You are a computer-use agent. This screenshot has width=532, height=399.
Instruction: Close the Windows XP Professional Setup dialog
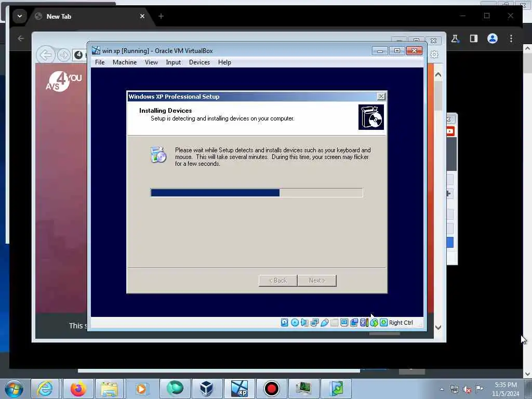pyautogui.click(x=381, y=97)
